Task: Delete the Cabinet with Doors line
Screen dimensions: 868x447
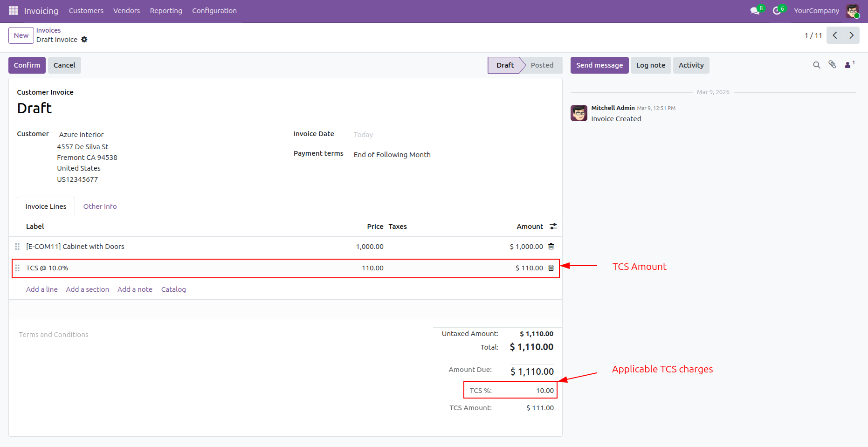Action: [551, 247]
